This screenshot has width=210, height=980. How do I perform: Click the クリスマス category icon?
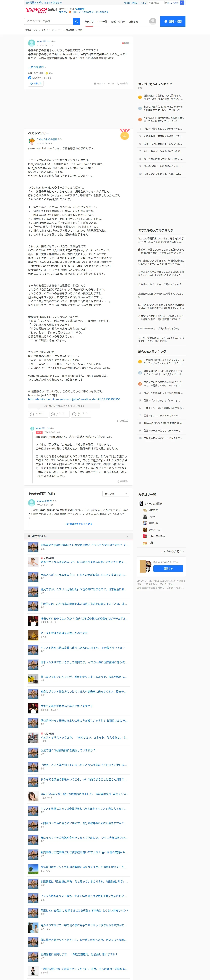tap(145, 530)
